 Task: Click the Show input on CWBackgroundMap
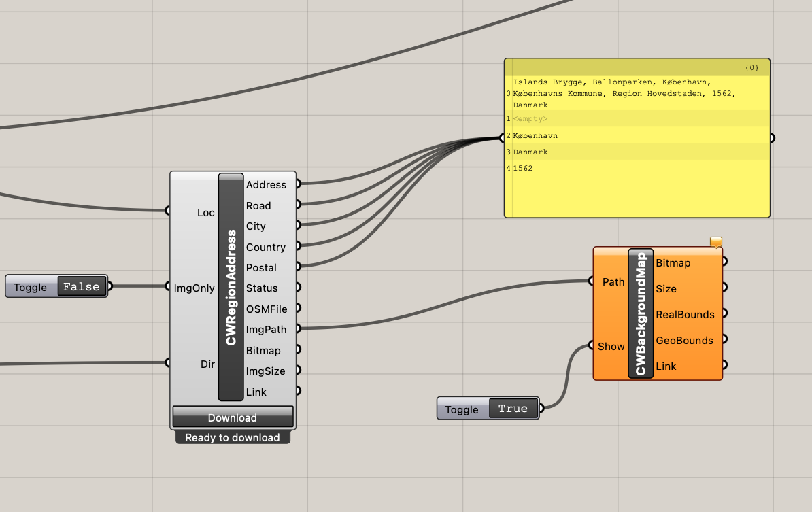click(x=611, y=346)
